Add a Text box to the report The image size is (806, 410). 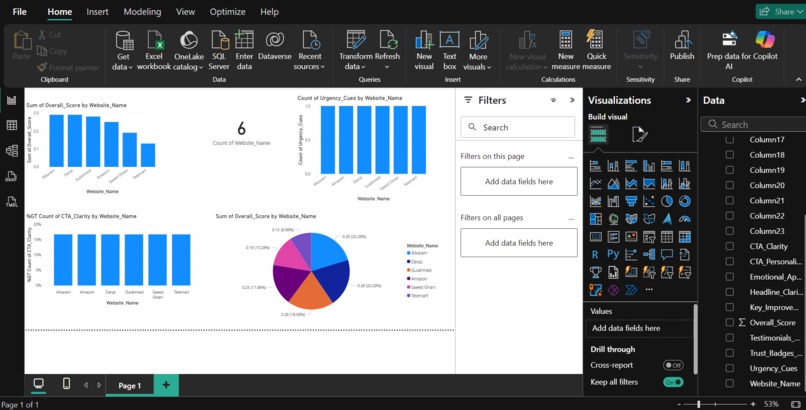point(449,50)
